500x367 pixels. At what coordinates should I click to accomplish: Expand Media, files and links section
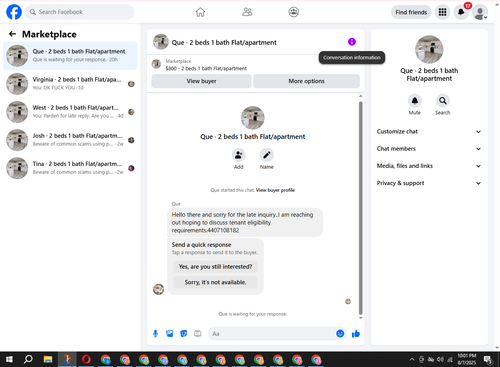(429, 166)
